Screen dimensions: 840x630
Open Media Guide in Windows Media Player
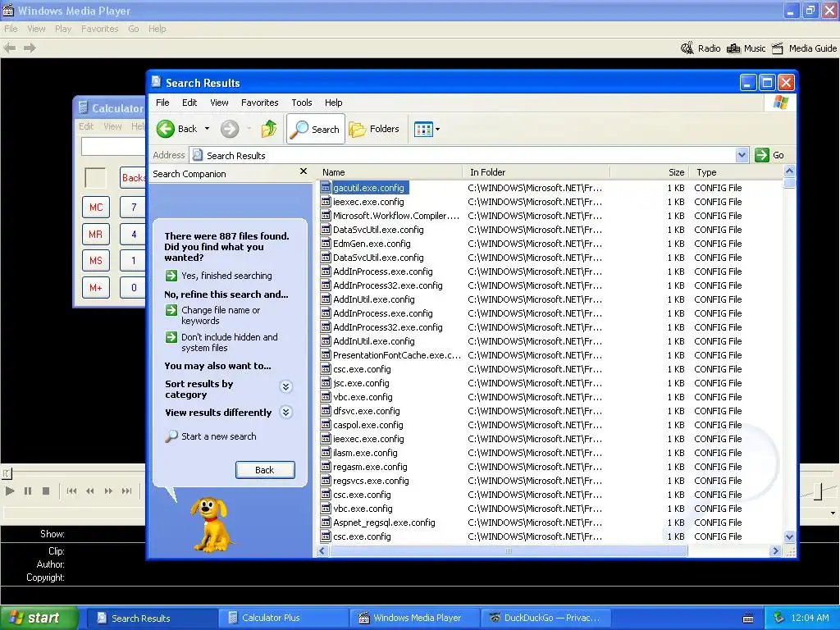[x=804, y=48]
